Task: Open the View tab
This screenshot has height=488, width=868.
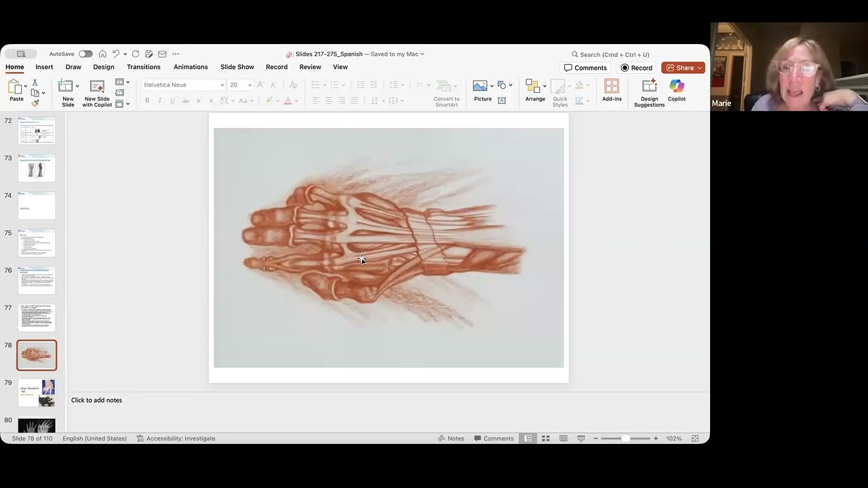Action: click(x=340, y=67)
